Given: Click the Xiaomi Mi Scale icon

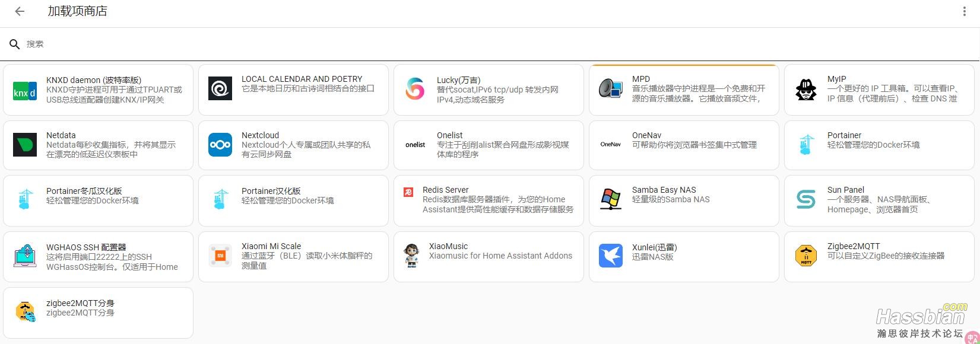Looking at the screenshot, I should click(220, 256).
